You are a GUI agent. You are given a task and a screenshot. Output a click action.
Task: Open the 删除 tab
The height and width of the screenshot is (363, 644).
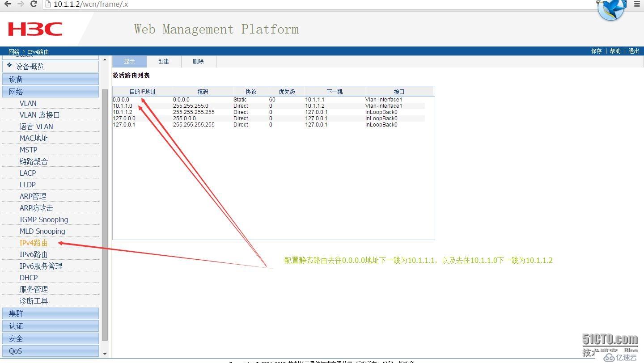[199, 62]
